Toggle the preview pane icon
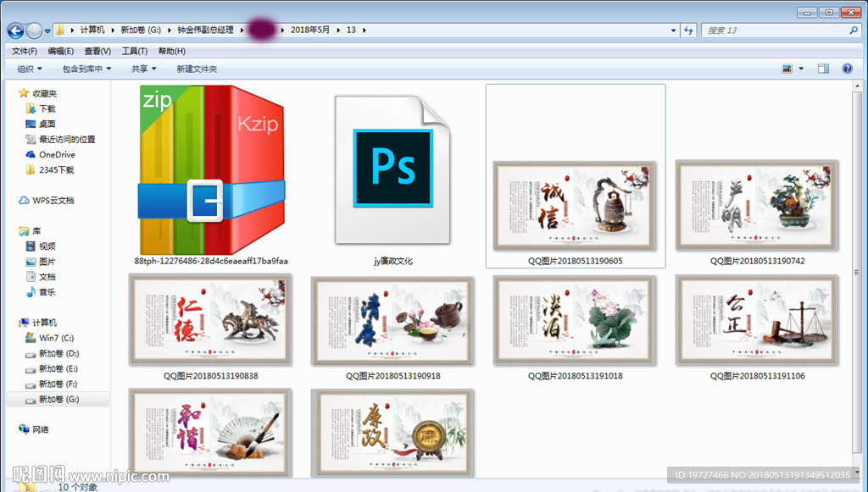 823,69
